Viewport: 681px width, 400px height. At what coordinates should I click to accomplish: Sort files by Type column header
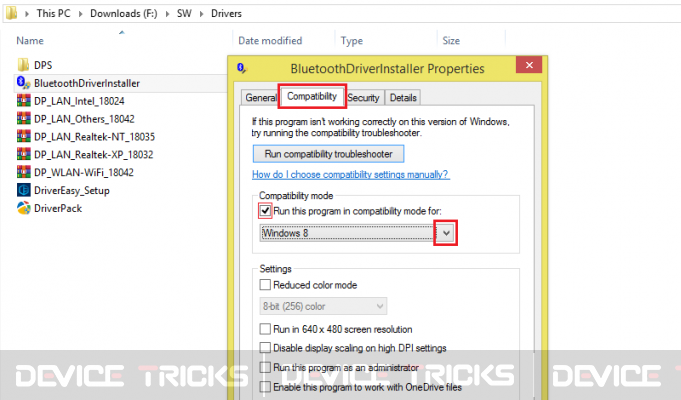[352, 41]
